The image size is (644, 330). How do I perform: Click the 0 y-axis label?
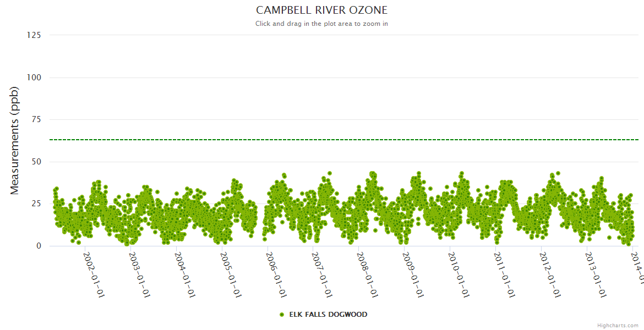[x=39, y=246]
